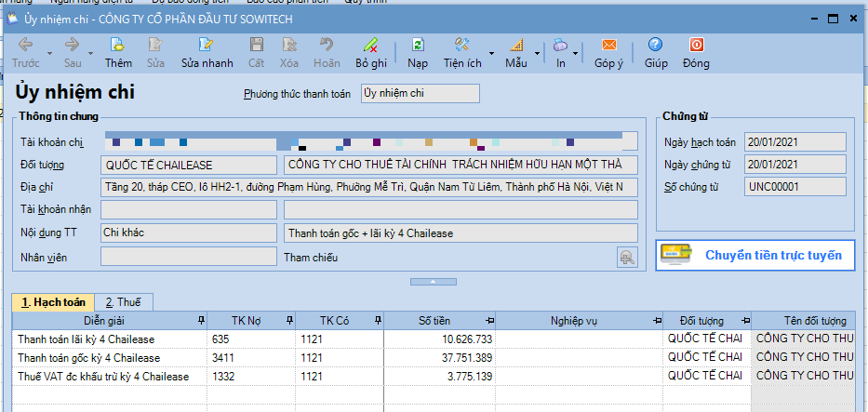The image size is (868, 412).
Task: Click amount cell 37.751.389
Action: click(439, 358)
